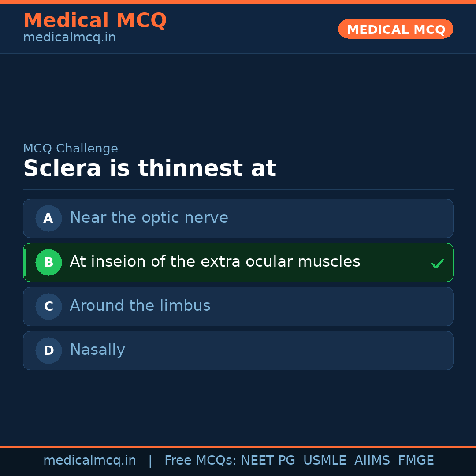
Task: Click the orange MEDICAL MCQ badge
Action: coord(396,29)
